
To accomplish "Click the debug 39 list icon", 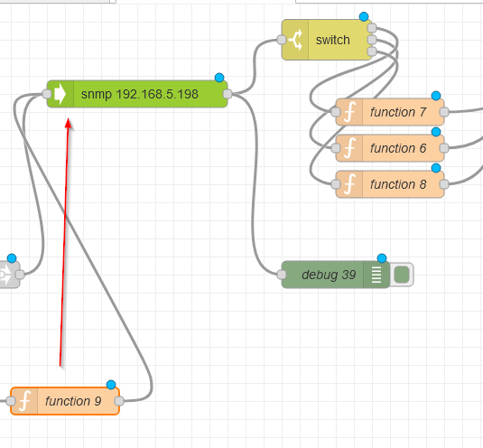I will [x=376, y=275].
